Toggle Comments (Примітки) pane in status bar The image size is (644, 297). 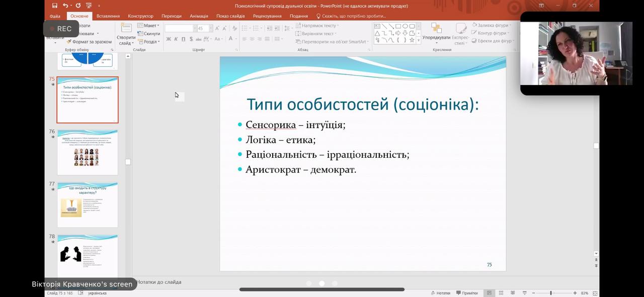466,293
